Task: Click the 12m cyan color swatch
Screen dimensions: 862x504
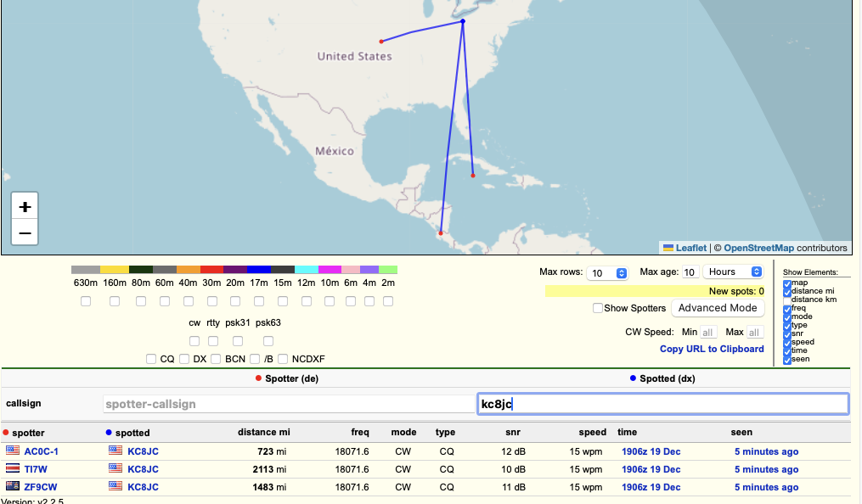Action: point(307,270)
